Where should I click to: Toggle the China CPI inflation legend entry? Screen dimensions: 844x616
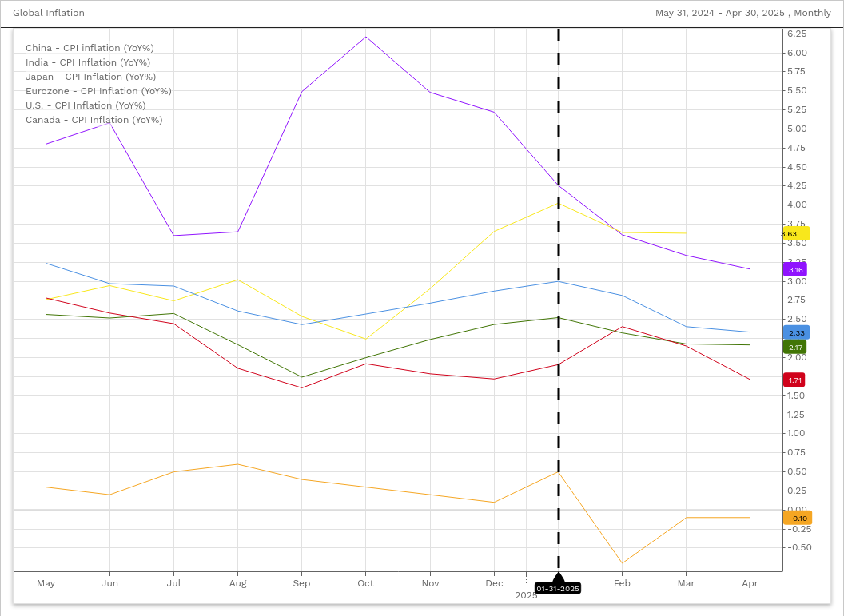pos(90,48)
